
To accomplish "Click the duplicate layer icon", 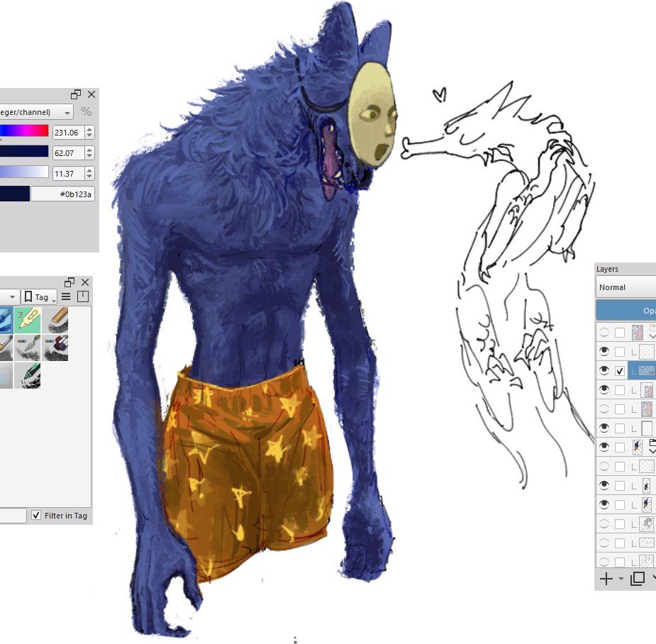I will [x=638, y=579].
